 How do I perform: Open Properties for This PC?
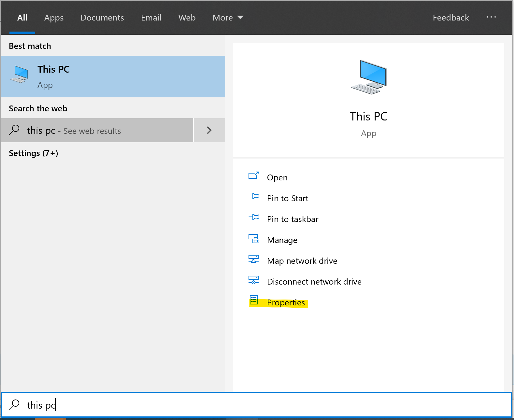click(286, 302)
